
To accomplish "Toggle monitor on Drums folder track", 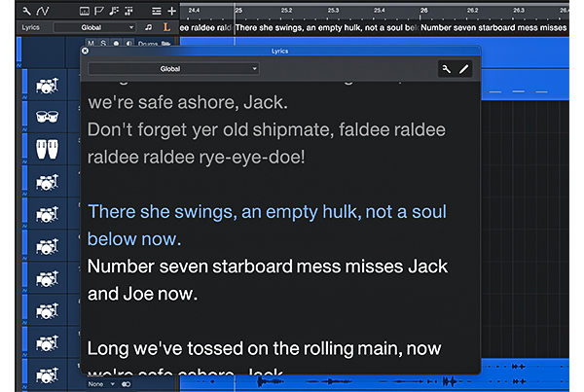I will (x=128, y=43).
